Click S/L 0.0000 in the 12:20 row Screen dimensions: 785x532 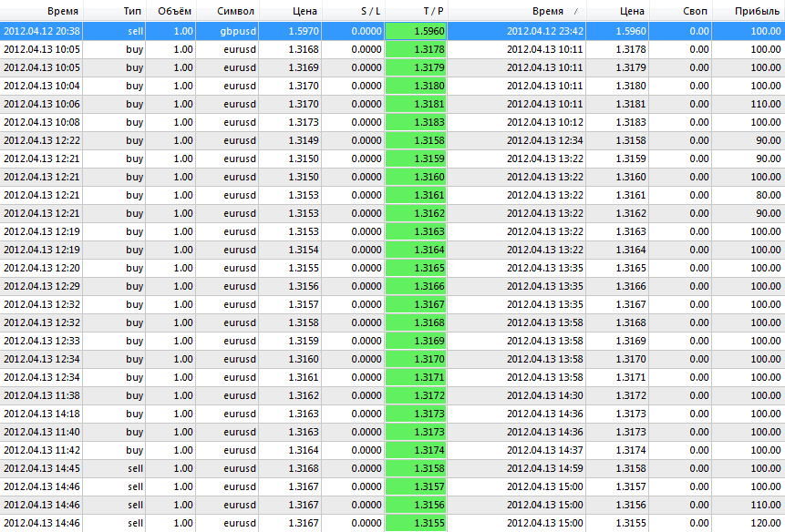pos(367,268)
